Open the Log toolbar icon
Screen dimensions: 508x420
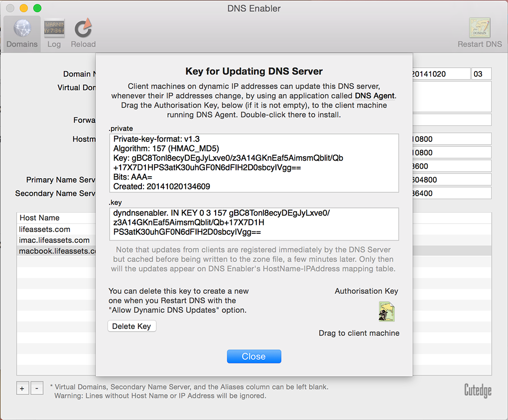click(54, 29)
